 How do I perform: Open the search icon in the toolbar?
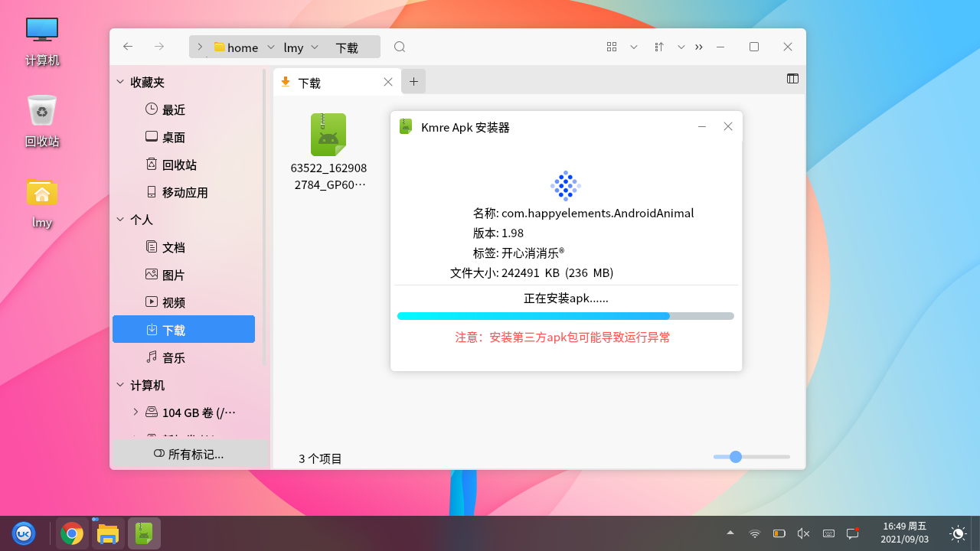pos(399,47)
